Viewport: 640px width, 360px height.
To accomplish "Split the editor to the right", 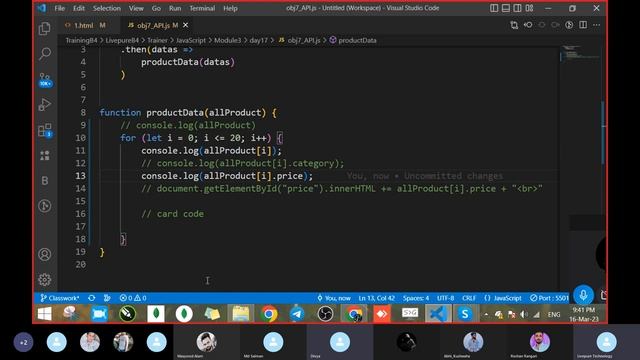I will click(583, 25).
